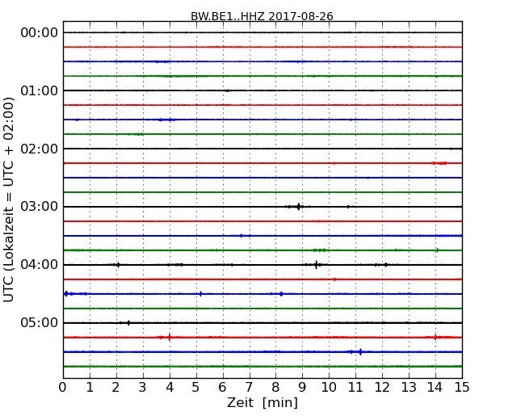Click x-axis tick label 11
The width and height of the screenshot is (525, 420).
pyautogui.click(x=355, y=388)
